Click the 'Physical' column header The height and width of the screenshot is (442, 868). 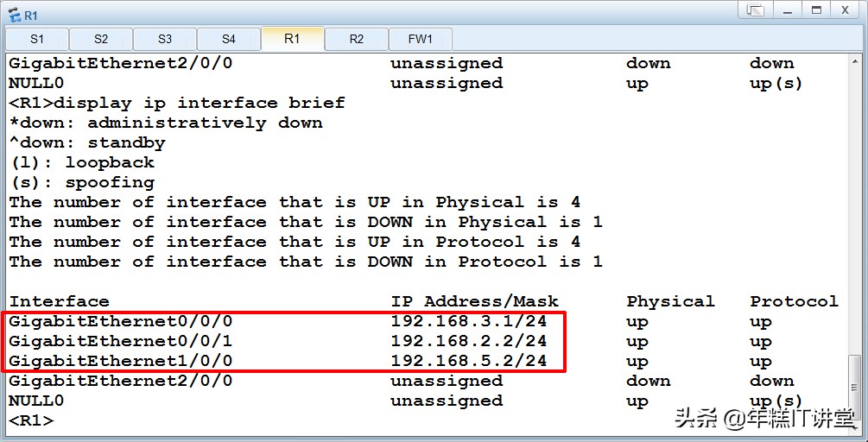[670, 301]
